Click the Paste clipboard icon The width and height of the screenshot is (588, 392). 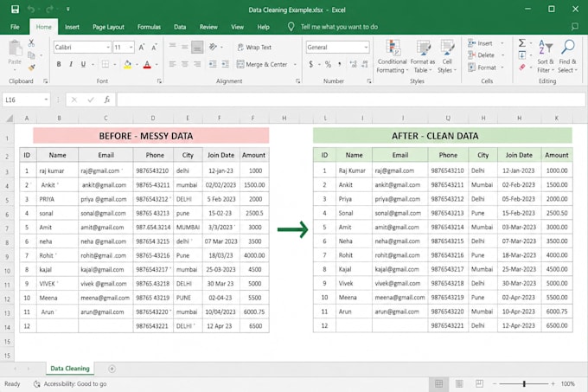point(15,48)
